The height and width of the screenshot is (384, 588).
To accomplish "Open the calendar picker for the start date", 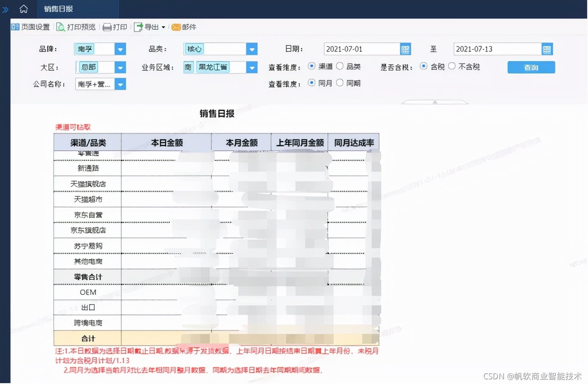I will 405,49.
